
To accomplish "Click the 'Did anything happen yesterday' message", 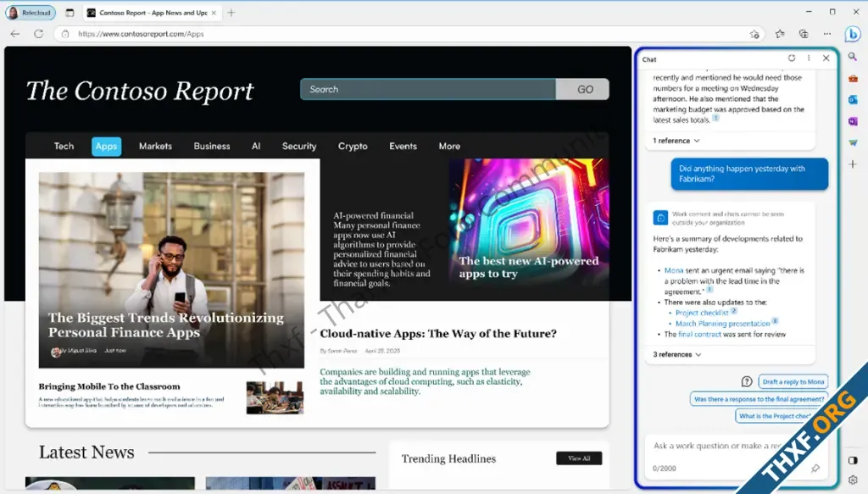I will (x=749, y=174).
